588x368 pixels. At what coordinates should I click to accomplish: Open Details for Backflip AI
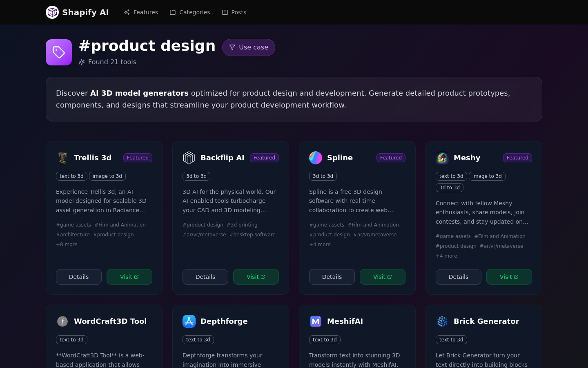click(x=205, y=277)
